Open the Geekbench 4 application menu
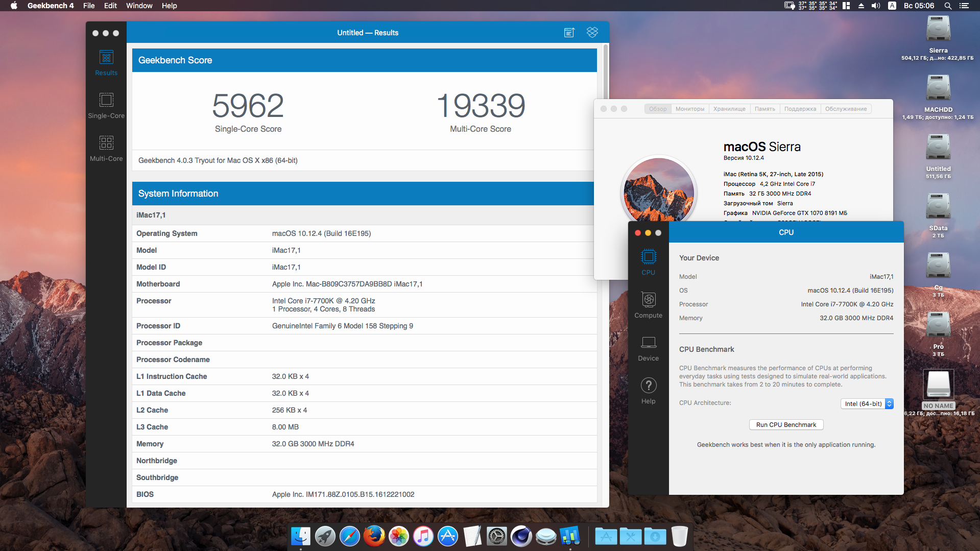 (51, 6)
